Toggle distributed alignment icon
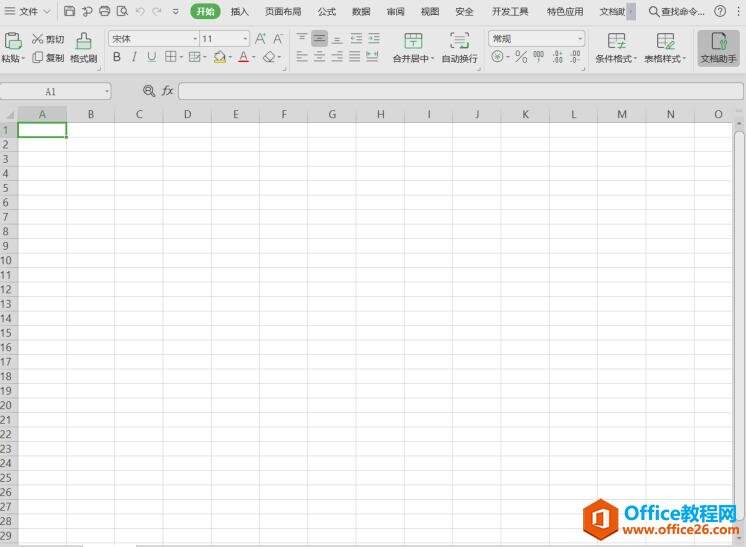746x547 pixels. click(372, 57)
